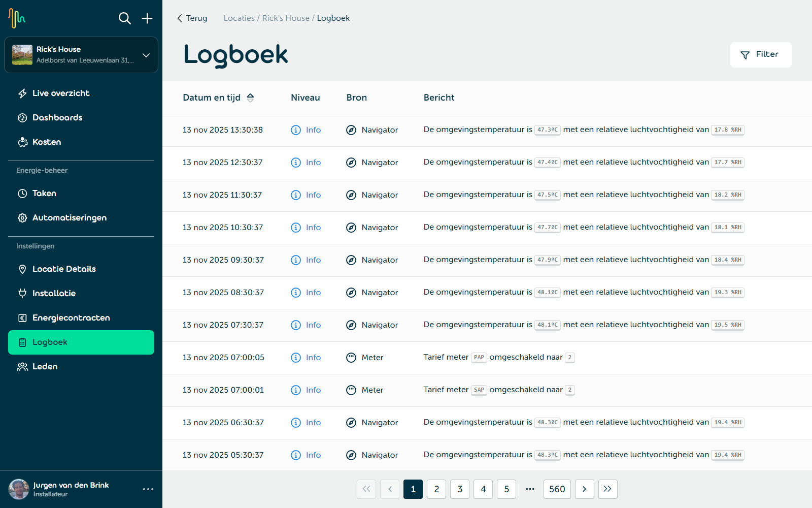Click Navigator compass icon in 13:30:38 row

[x=351, y=130]
